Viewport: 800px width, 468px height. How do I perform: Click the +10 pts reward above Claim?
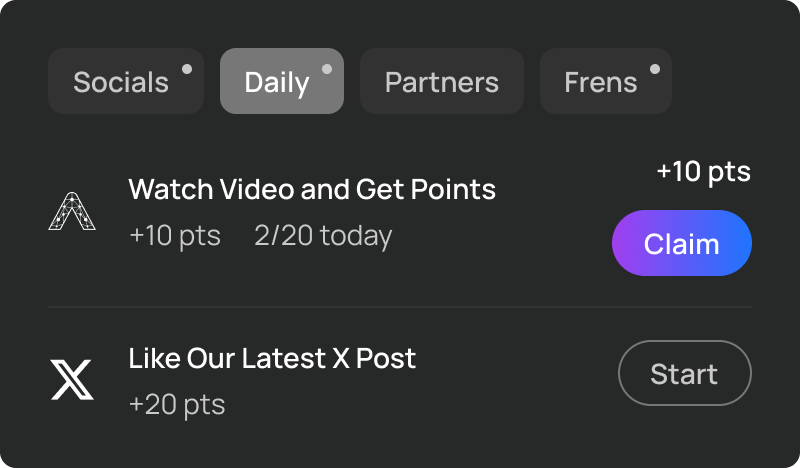point(703,172)
